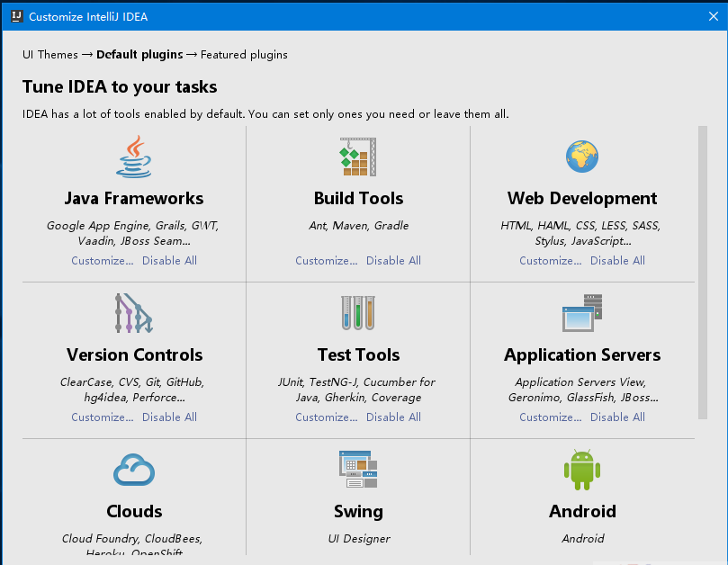Disable all Java Frameworks plugins
The height and width of the screenshot is (565, 728).
click(x=169, y=260)
